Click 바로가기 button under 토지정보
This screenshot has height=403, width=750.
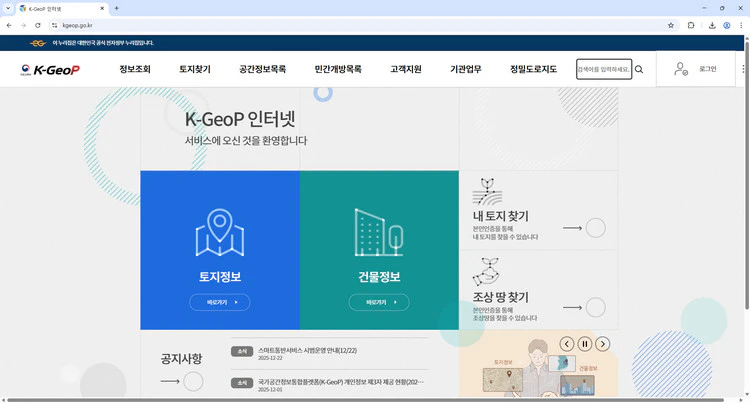pyautogui.click(x=220, y=302)
